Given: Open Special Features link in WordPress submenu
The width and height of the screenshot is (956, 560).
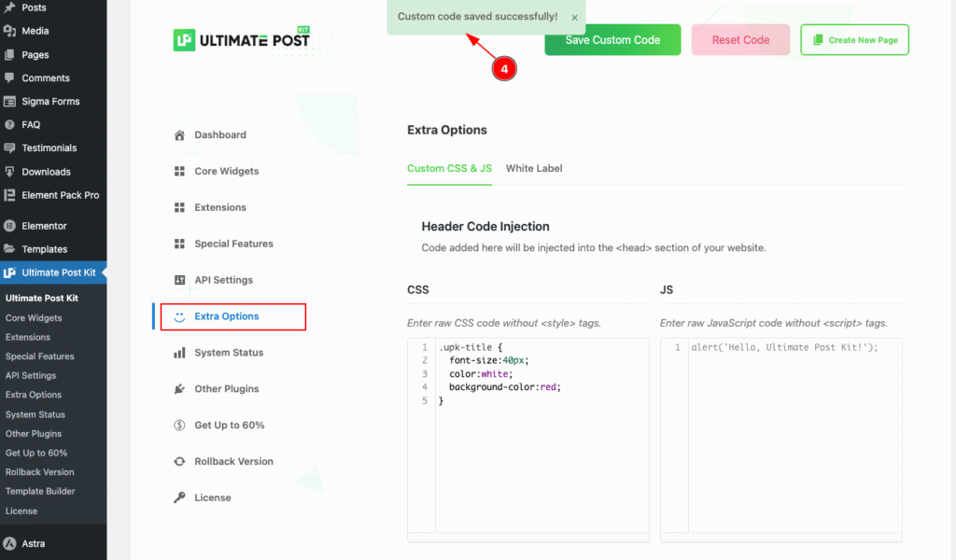Looking at the screenshot, I should (39, 357).
